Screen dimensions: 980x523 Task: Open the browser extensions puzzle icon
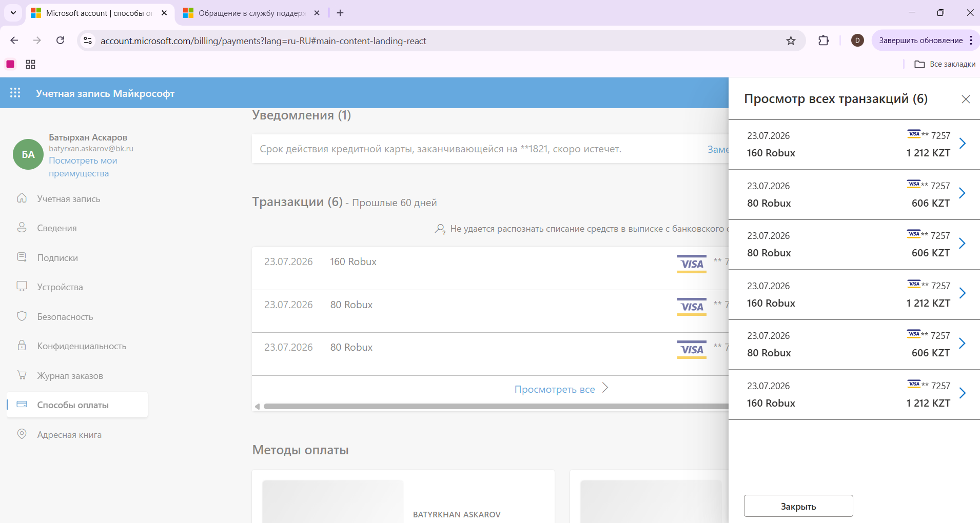tap(824, 41)
